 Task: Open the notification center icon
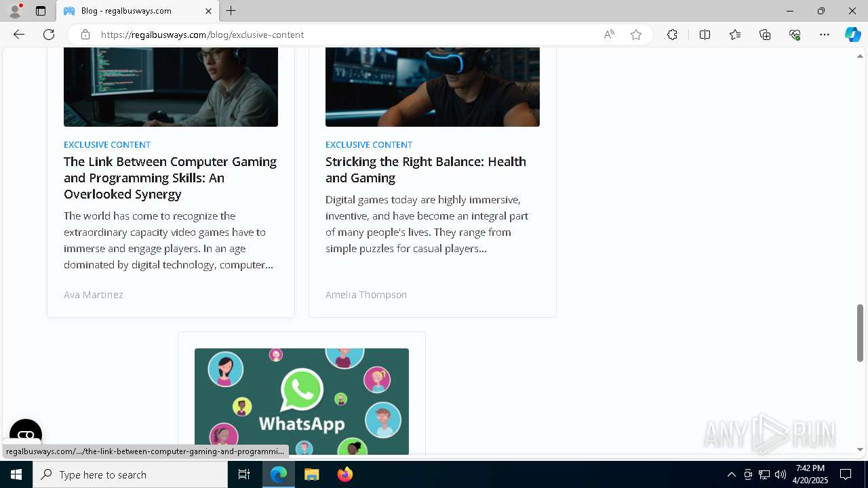pos(846,474)
